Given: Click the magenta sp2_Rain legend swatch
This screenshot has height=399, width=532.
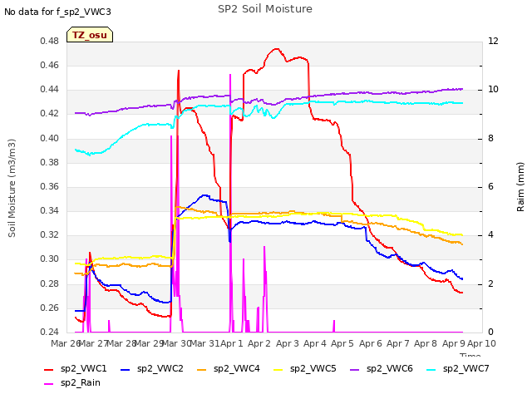Looking at the screenshot, I should 49,384.
